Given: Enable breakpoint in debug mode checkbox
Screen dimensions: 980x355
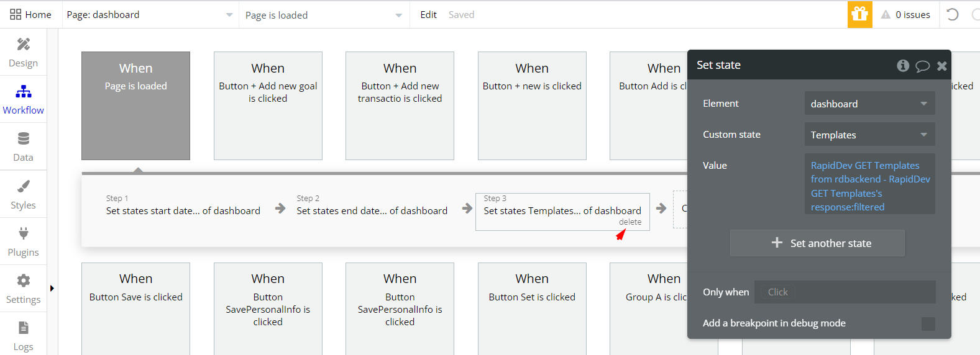Looking at the screenshot, I should 928,323.
